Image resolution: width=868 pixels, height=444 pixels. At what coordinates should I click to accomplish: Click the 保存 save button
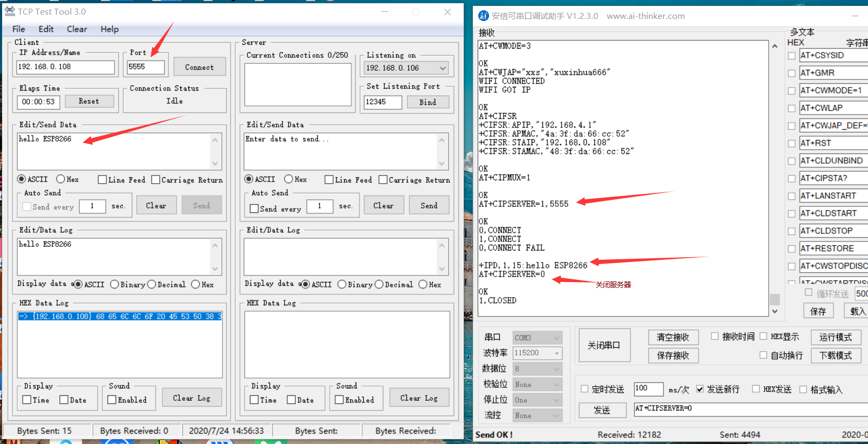pyautogui.click(x=818, y=311)
